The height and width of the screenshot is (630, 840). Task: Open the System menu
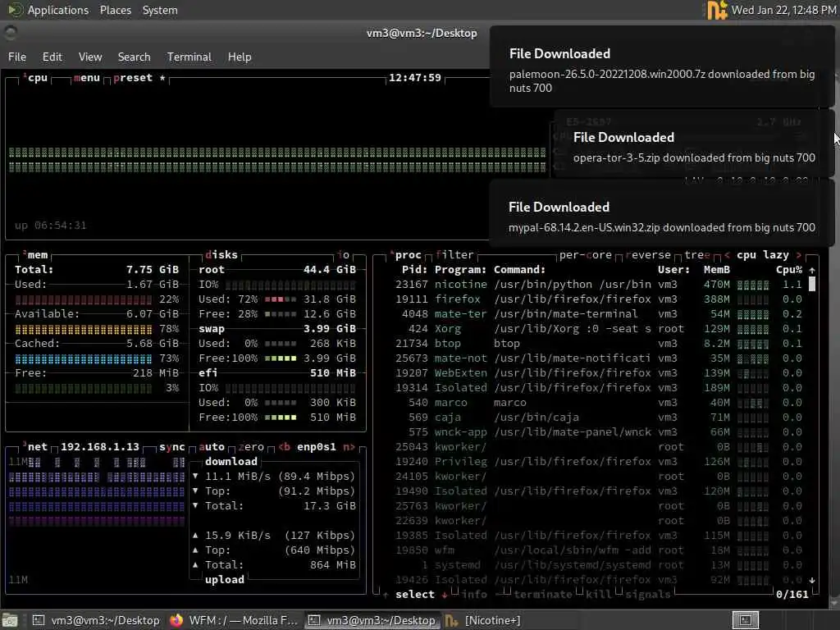tap(160, 10)
